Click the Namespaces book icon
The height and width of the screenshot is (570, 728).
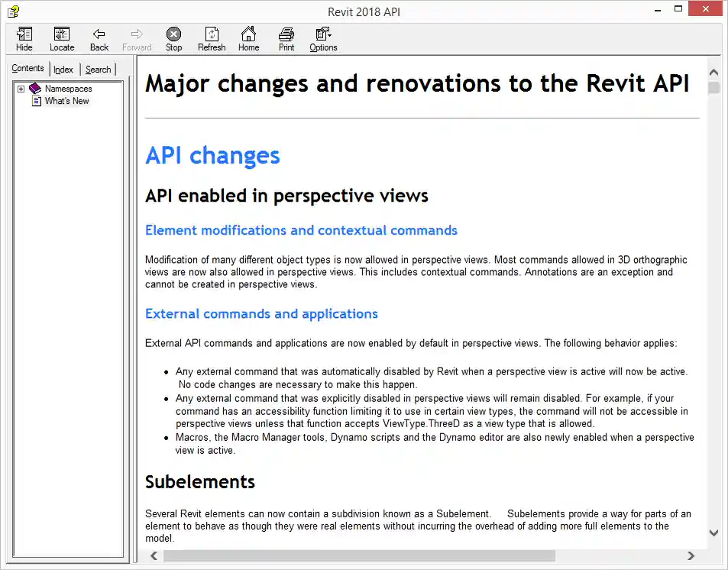coord(35,88)
